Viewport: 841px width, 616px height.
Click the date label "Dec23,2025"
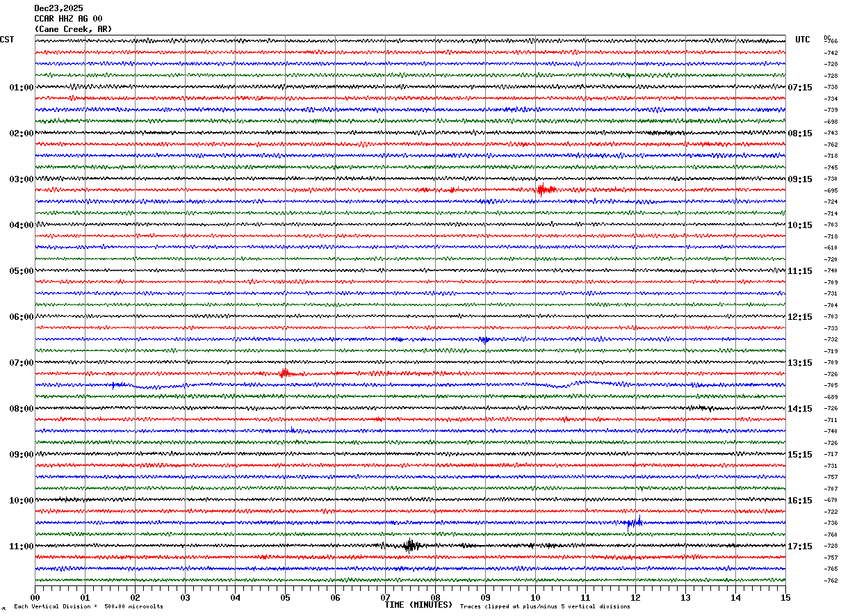pos(58,8)
